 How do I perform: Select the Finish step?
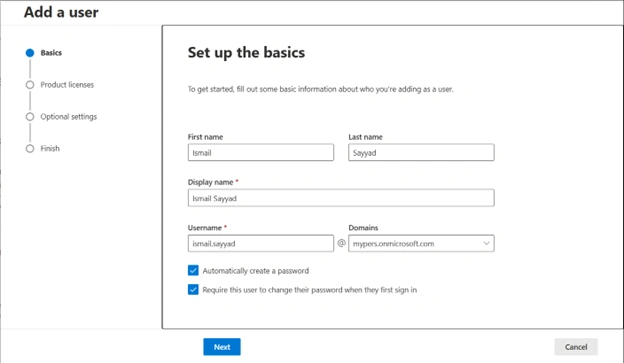click(x=50, y=148)
